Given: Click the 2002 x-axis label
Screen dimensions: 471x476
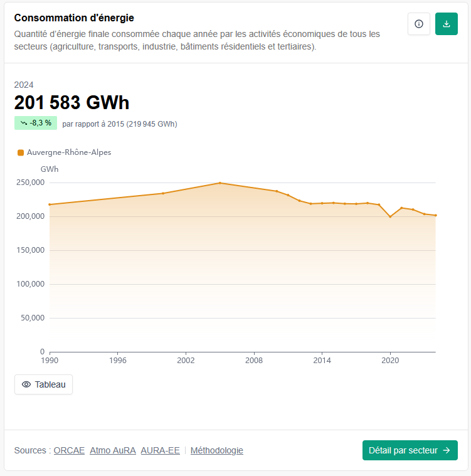Looking at the screenshot, I should 186,361.
